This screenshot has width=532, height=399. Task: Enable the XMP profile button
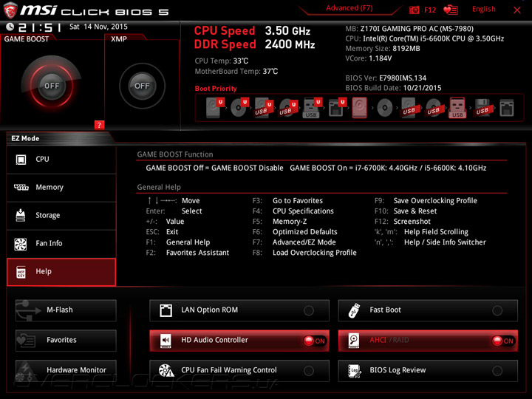[142, 86]
